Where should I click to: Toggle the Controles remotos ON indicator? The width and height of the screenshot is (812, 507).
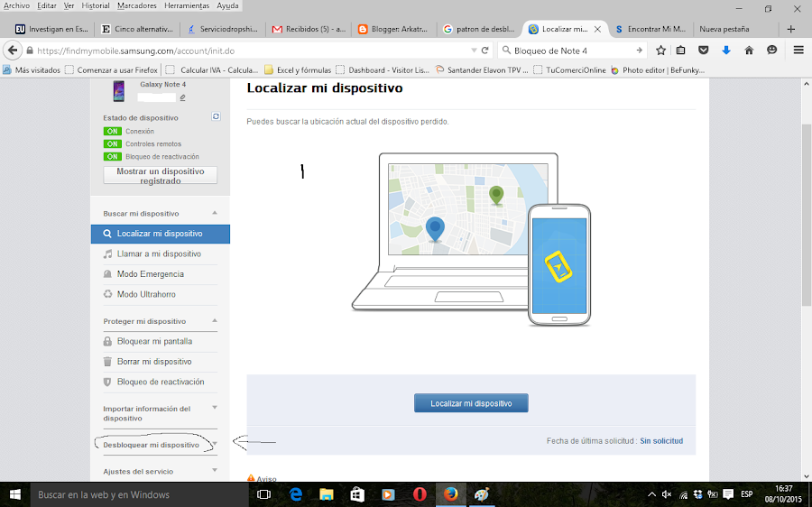click(x=113, y=144)
